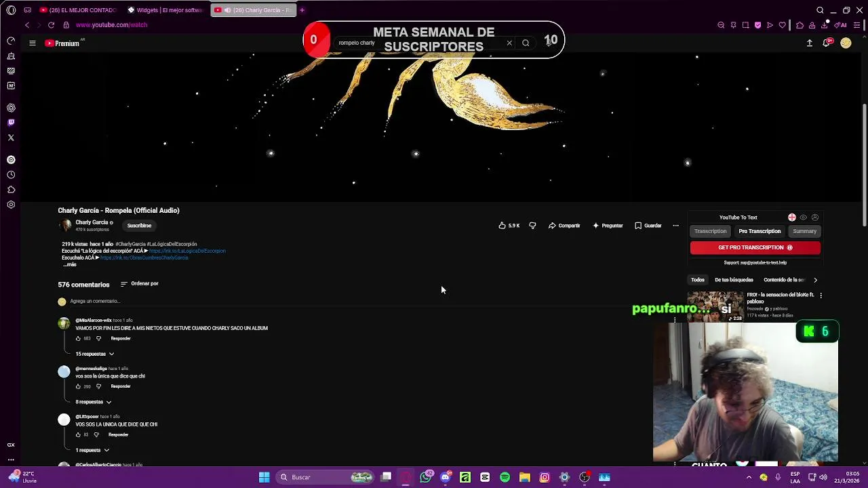Screen dimensions: 868x488
Task: Open the Opera menu logo
Action: [x=11, y=10]
